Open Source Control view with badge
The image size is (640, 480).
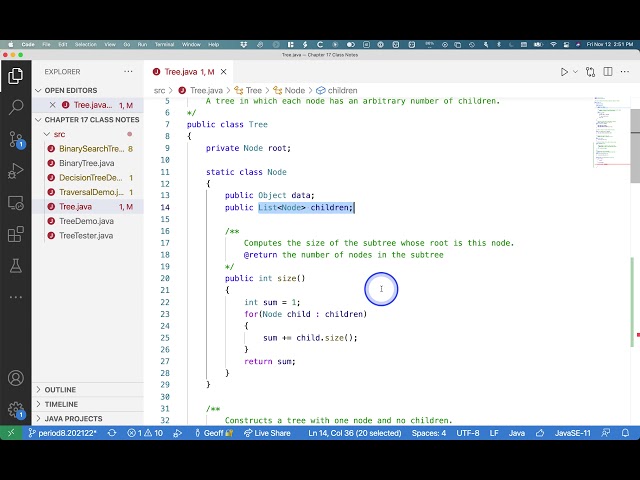16,140
